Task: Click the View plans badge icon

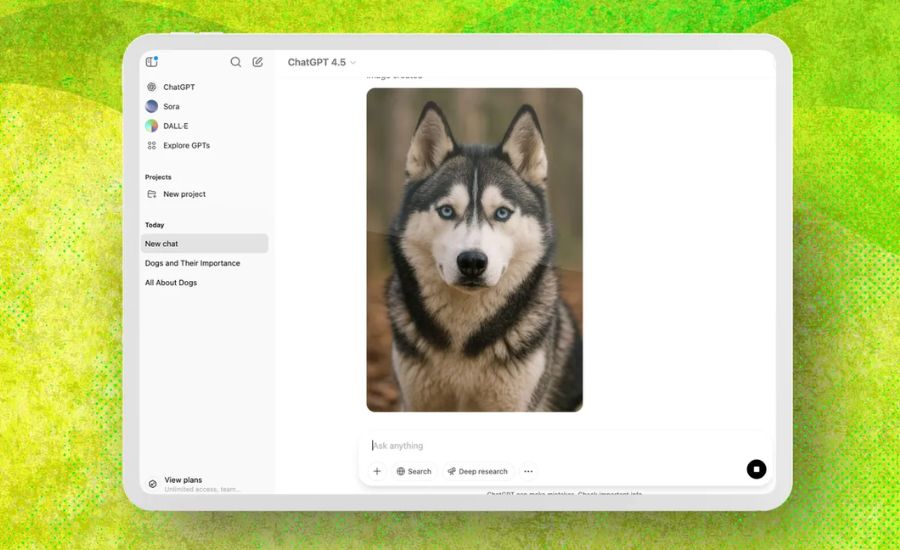Action: (x=153, y=484)
